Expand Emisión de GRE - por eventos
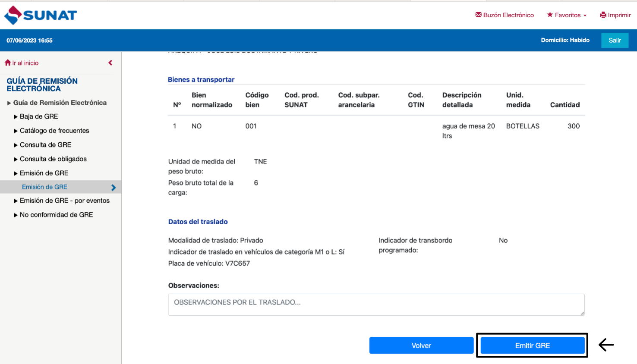 point(64,201)
